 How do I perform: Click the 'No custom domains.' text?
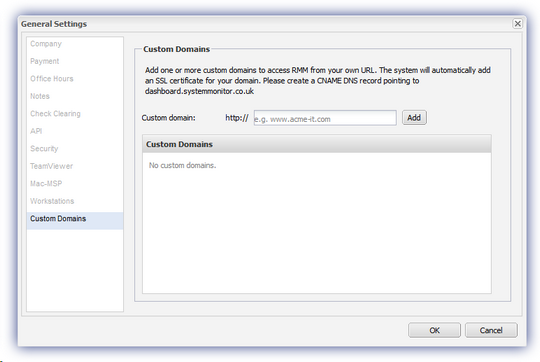(182, 165)
